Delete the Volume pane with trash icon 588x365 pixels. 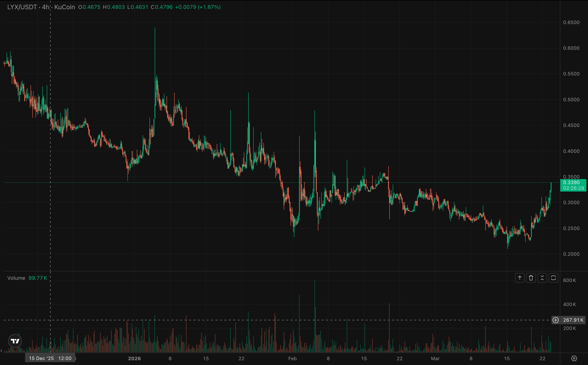tap(531, 278)
